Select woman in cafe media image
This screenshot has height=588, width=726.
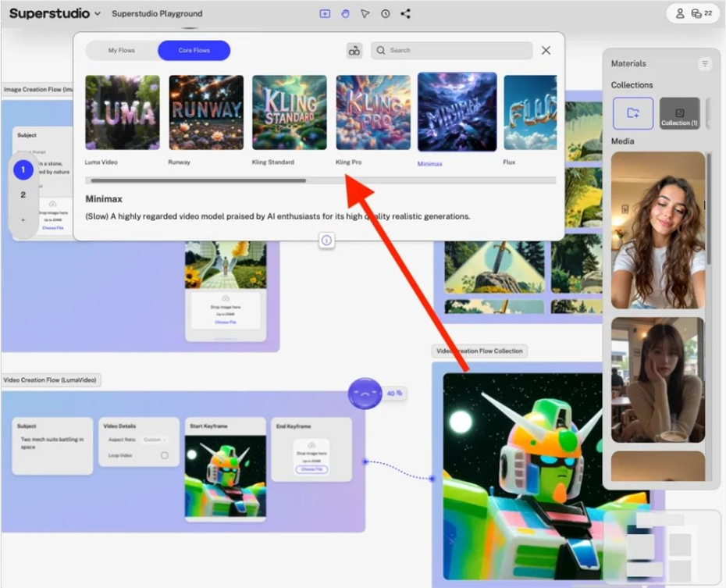pos(657,380)
